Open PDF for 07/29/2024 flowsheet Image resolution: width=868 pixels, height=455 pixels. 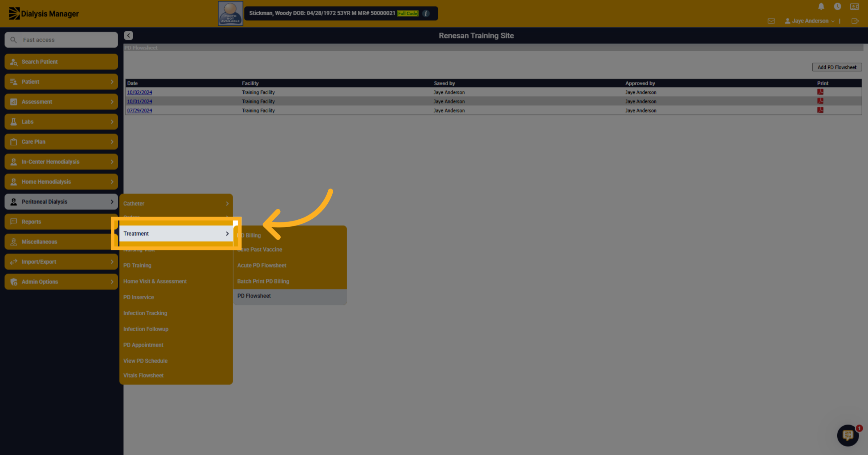tap(820, 110)
